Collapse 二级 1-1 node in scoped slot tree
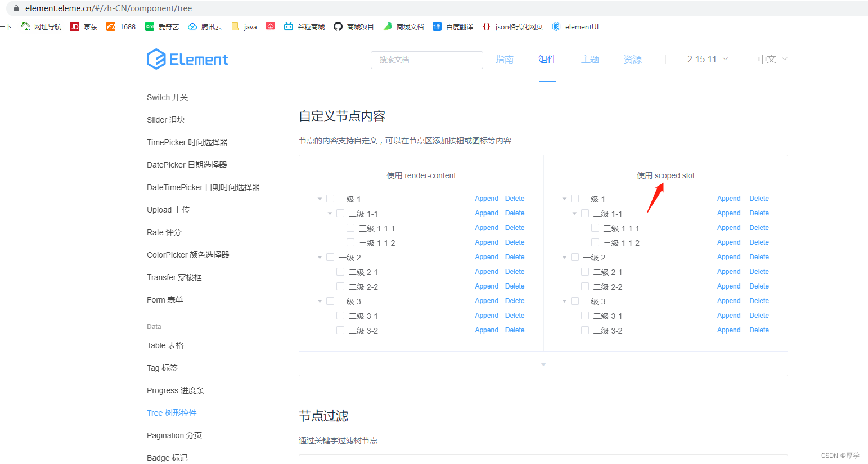Screen dimensions: 868x464 [574, 213]
